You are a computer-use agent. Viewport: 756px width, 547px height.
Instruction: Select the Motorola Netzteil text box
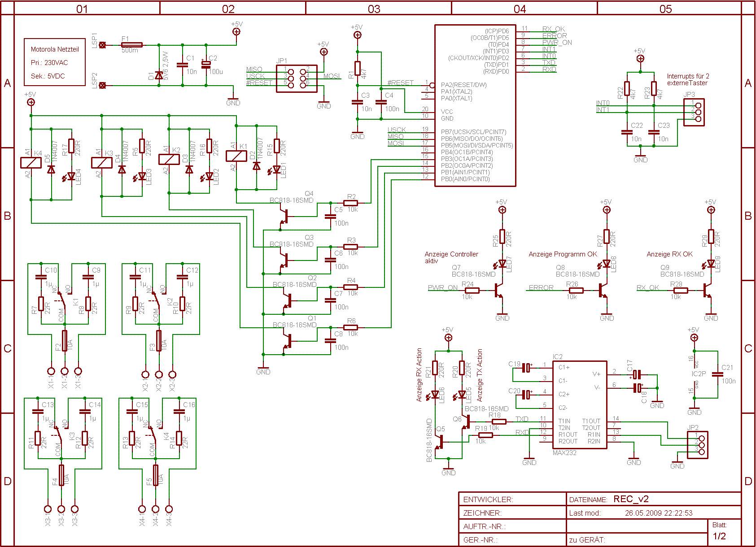click(55, 62)
